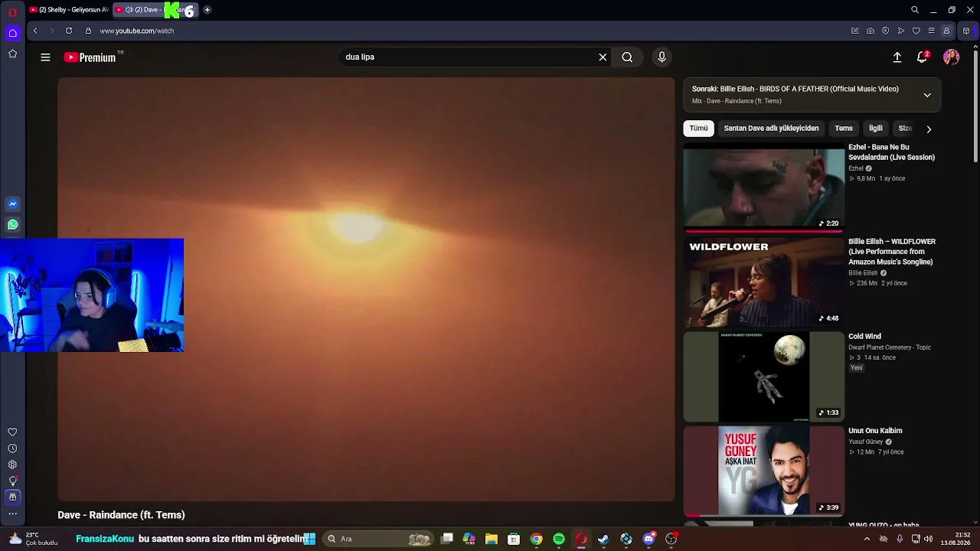Select the 'Santan Dave adlı yükleyiciden' chip
Viewport: 980px width, 551px height.
point(771,129)
